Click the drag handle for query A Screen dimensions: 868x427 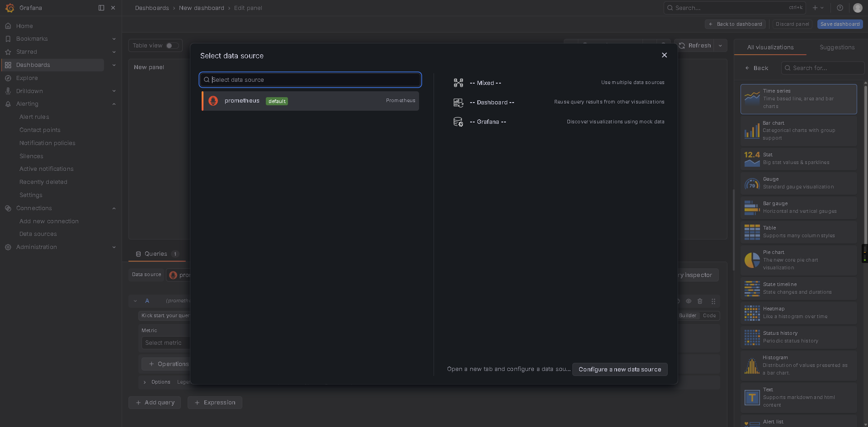(713, 301)
